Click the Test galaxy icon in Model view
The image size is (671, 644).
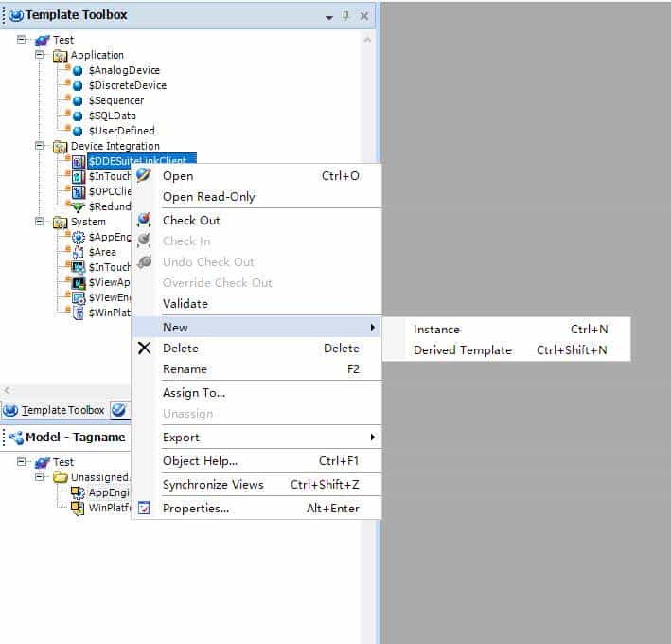click(43, 463)
